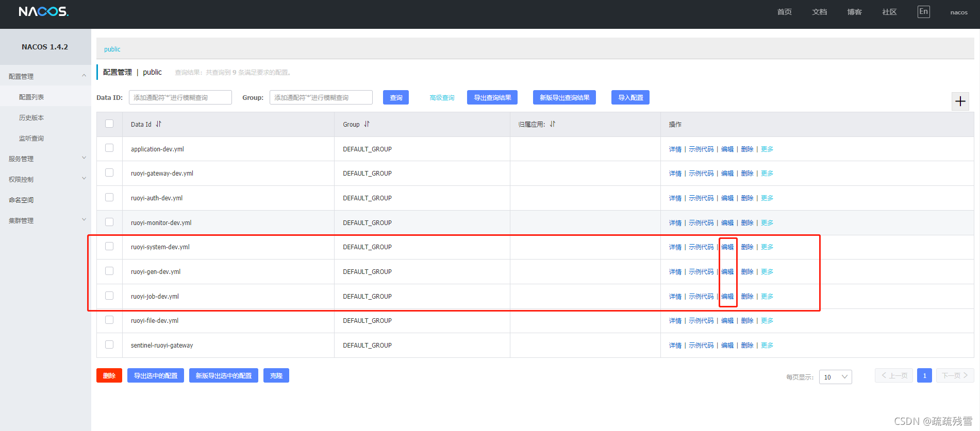The height and width of the screenshot is (431, 980).
Task: Click the red 删除 button below table
Action: click(x=109, y=375)
